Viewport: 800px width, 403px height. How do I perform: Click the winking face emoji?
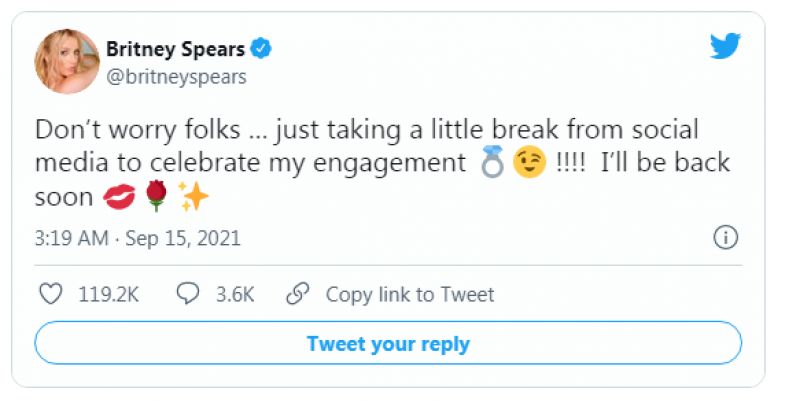(x=529, y=164)
